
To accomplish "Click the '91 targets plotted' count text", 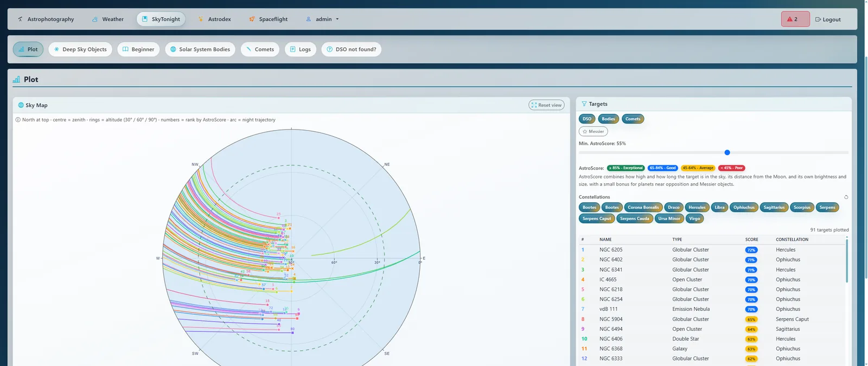I will (x=829, y=230).
